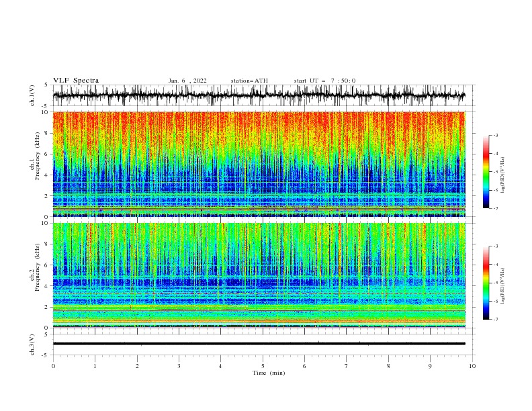Click the date "Jan. 6 , 2022"
This screenshot has height=411, width=532.
point(187,81)
